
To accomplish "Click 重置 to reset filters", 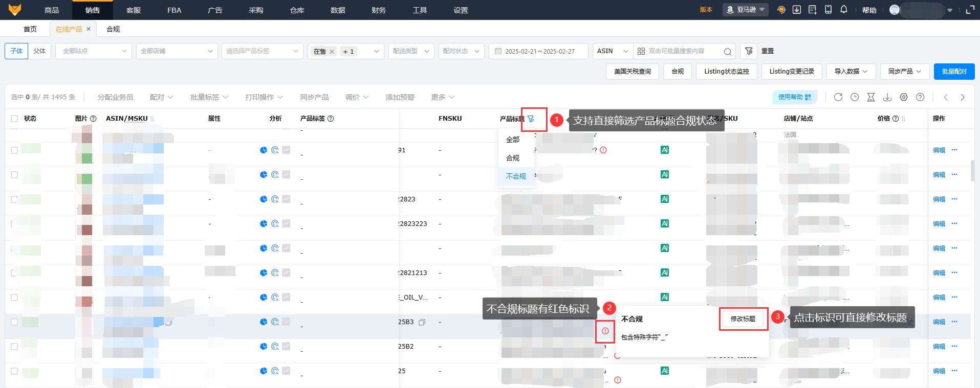I will click(768, 51).
